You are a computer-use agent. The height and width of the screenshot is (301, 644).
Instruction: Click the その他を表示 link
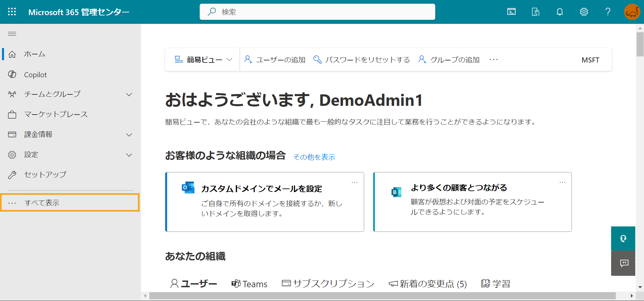click(314, 157)
